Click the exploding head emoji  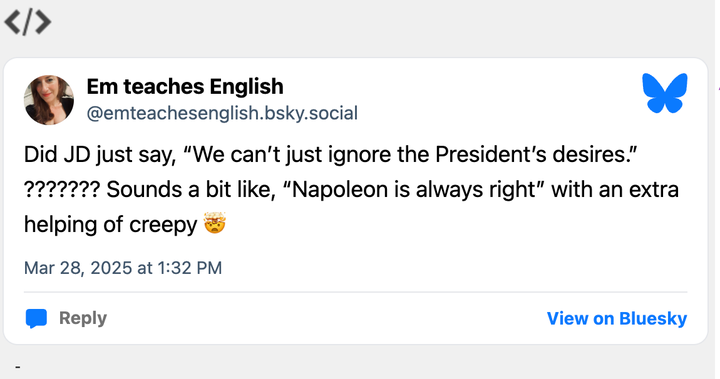pyautogui.click(x=214, y=223)
